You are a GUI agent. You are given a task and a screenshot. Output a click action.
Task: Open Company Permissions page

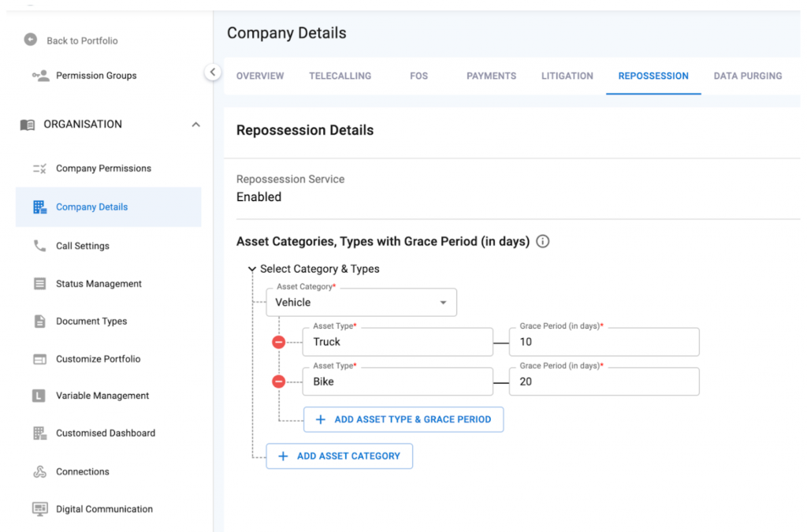click(103, 168)
